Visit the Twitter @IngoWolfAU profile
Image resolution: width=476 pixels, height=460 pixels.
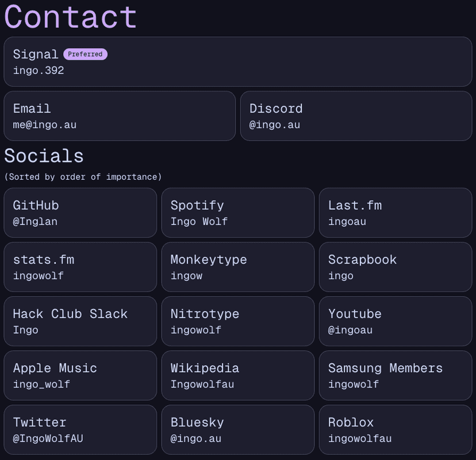80,430
